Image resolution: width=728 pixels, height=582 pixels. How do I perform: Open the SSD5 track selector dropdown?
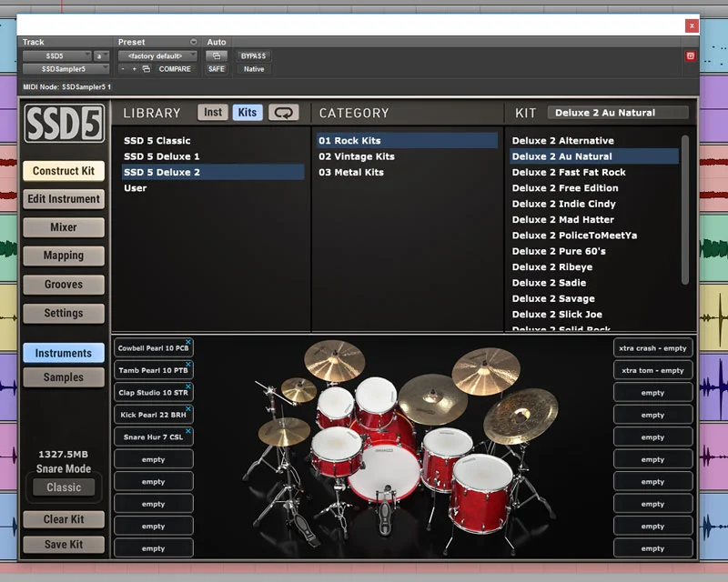coord(56,55)
